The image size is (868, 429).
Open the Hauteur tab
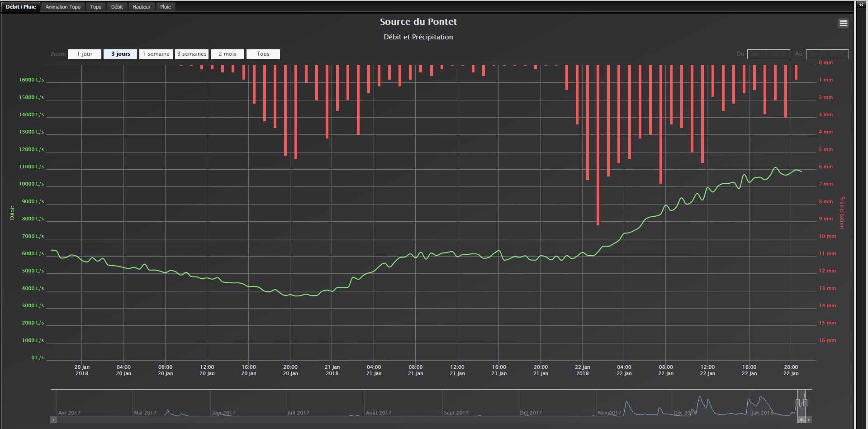(142, 7)
